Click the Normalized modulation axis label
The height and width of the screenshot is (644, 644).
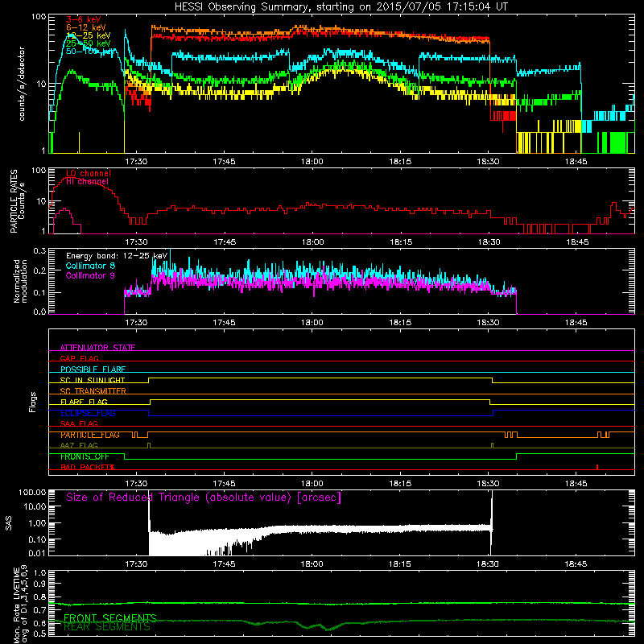tap(21, 282)
